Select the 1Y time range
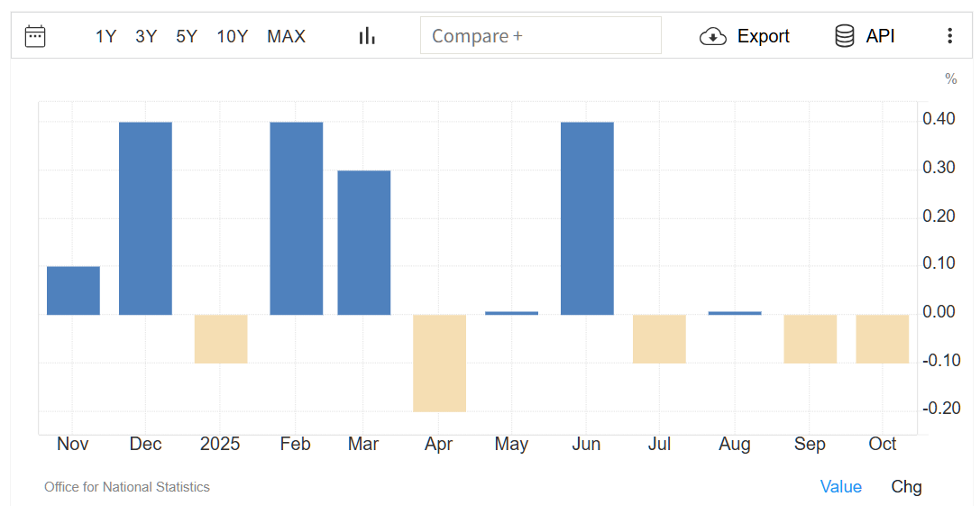Screen dimensions: 980x506 [105, 36]
